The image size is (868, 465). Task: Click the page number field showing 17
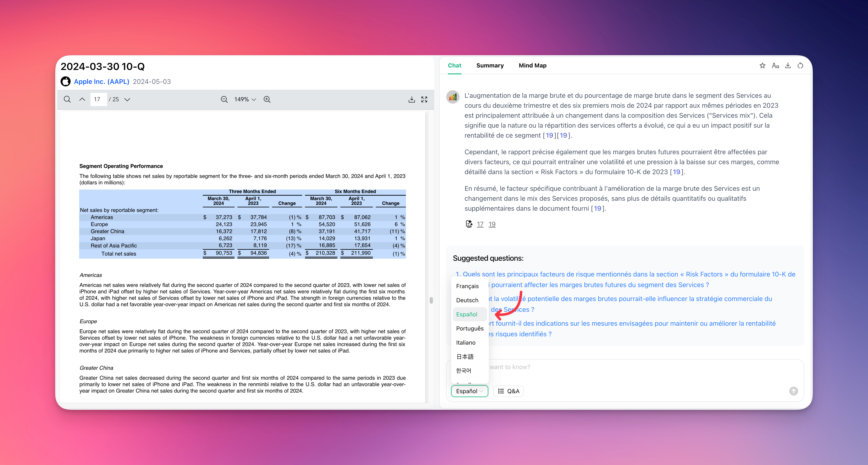[x=98, y=99]
